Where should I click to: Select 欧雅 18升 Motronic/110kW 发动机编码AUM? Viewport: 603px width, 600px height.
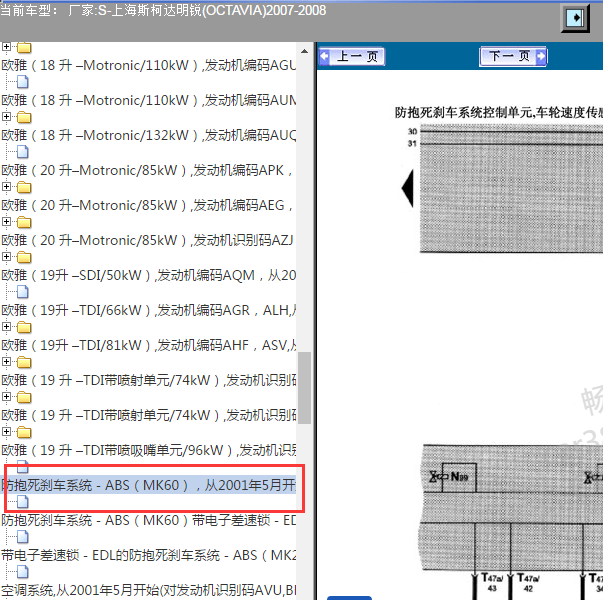(148, 100)
